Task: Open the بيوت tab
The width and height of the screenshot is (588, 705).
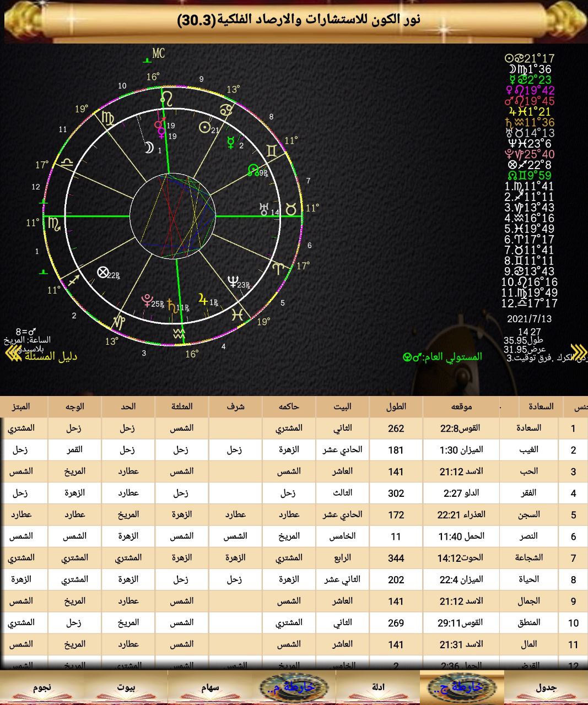Action: click(x=126, y=687)
